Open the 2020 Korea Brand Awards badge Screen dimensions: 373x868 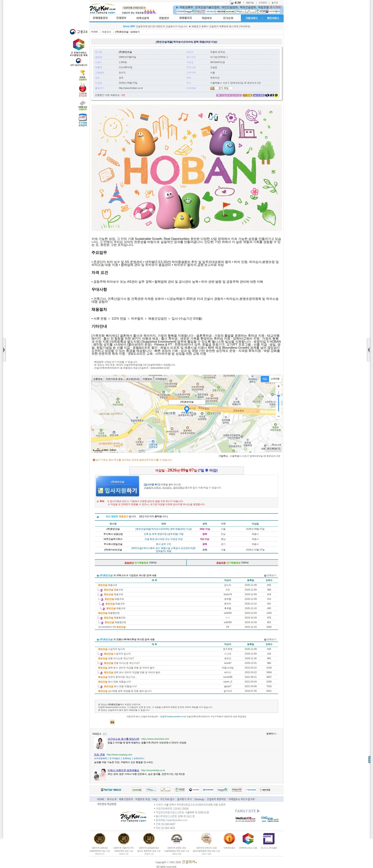coord(177,839)
